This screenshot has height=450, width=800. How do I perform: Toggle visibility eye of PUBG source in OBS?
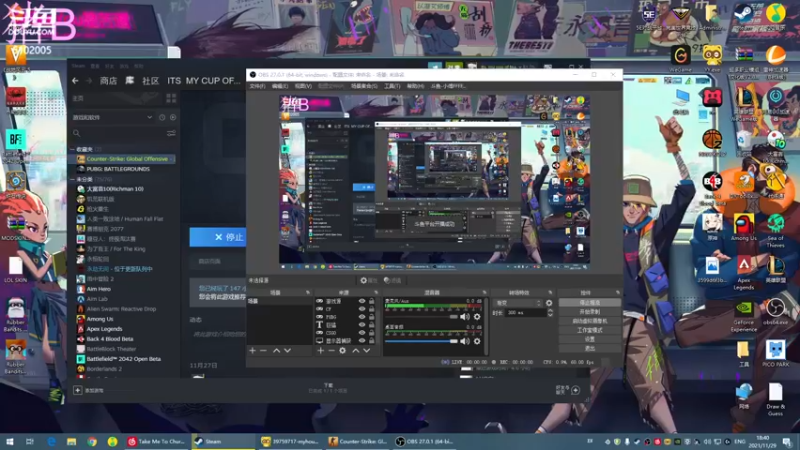362,317
